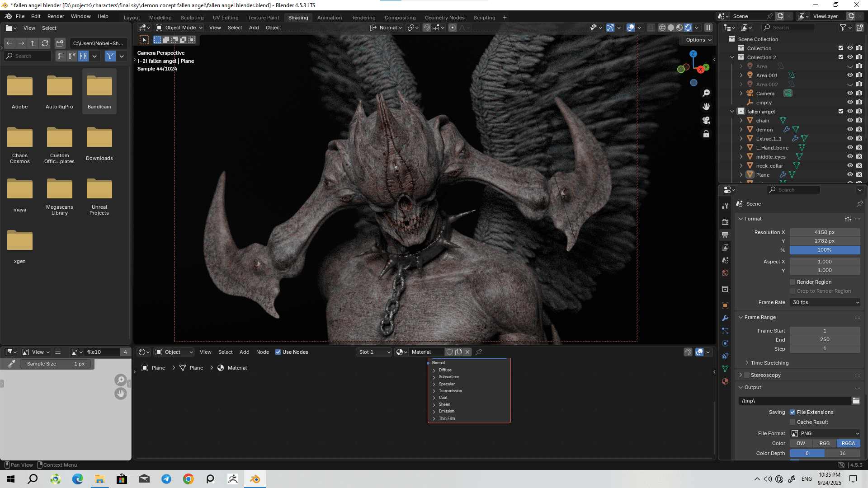Create new directory in file browser
The height and width of the screenshot is (488, 868).
60,43
